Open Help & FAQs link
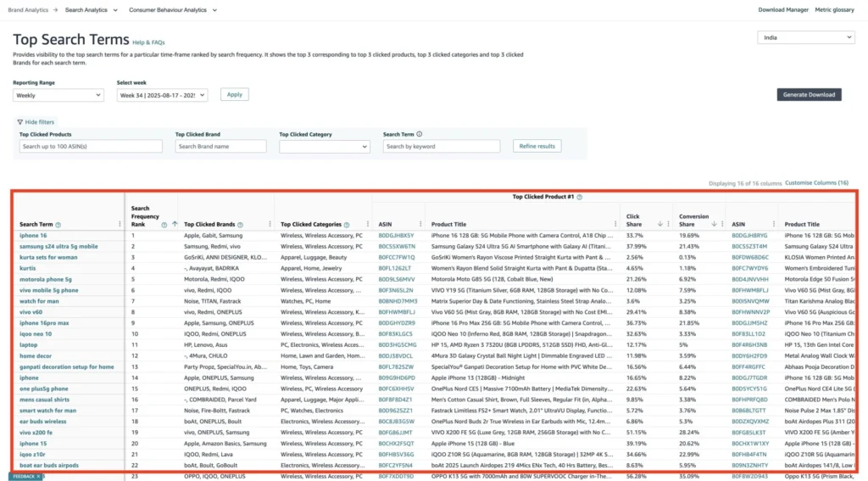 coord(148,42)
